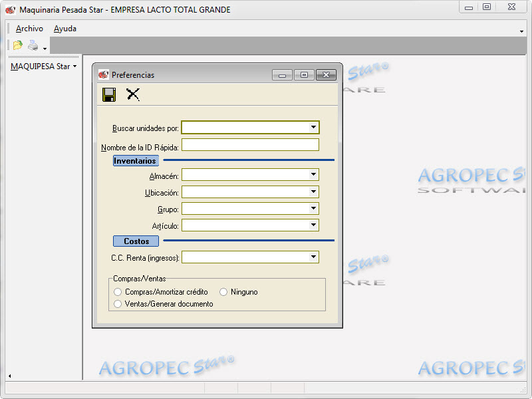This screenshot has height=399, width=532.
Task: Open the Buscar unidades por dropdown
Action: (x=313, y=128)
